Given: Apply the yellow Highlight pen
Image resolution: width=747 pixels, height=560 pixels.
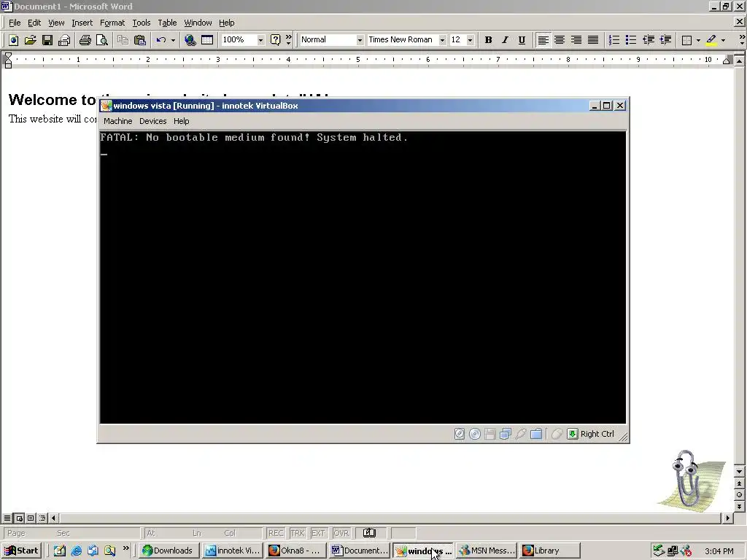Looking at the screenshot, I should 711,40.
